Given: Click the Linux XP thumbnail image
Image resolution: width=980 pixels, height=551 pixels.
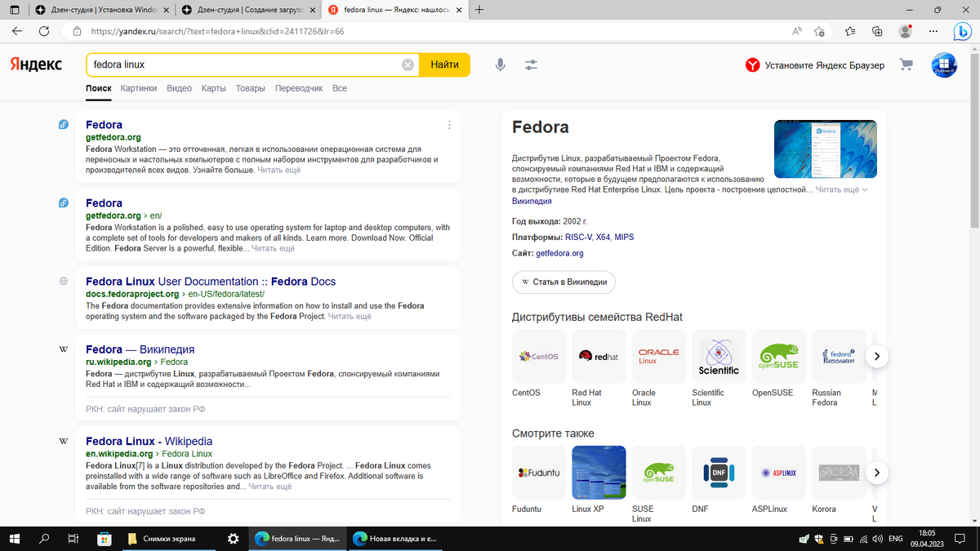Looking at the screenshot, I should (599, 472).
